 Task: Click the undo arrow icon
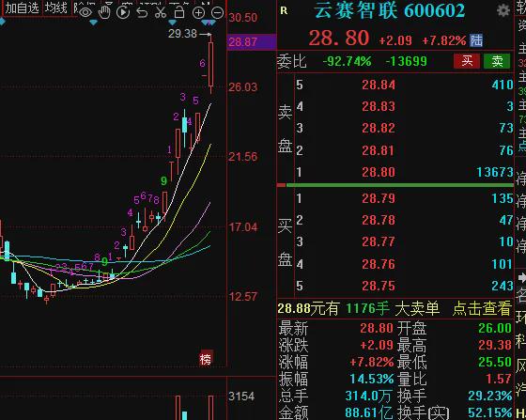tap(142, 13)
